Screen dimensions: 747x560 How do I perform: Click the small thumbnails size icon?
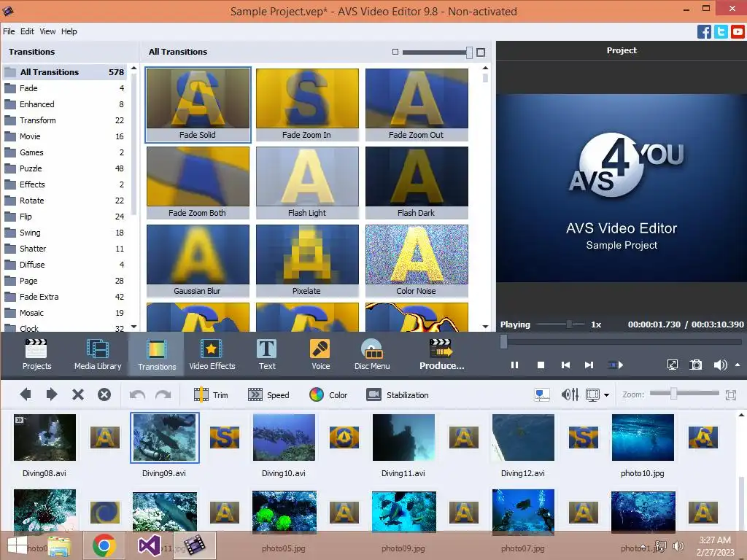[x=395, y=52]
